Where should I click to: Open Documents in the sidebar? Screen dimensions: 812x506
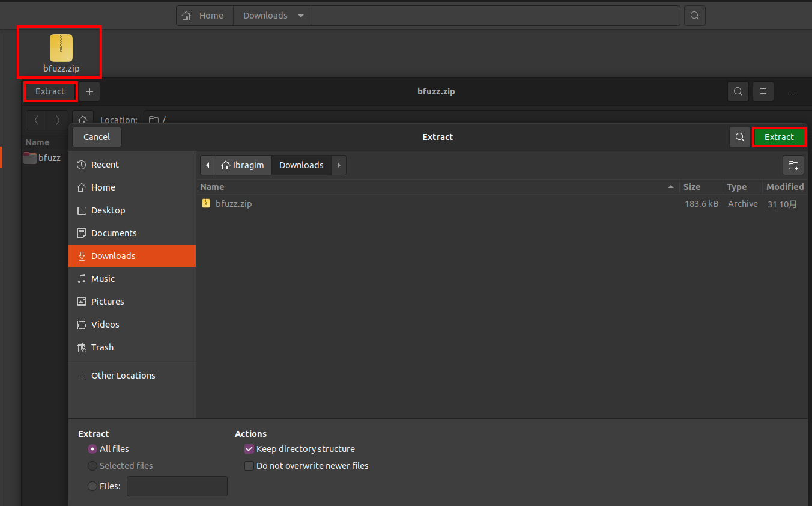click(114, 233)
